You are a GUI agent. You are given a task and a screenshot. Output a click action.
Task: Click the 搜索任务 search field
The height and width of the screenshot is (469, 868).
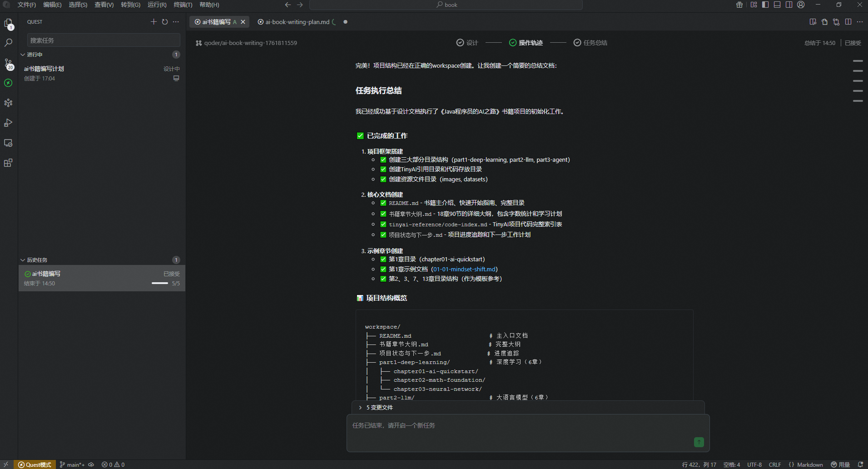[x=104, y=40]
